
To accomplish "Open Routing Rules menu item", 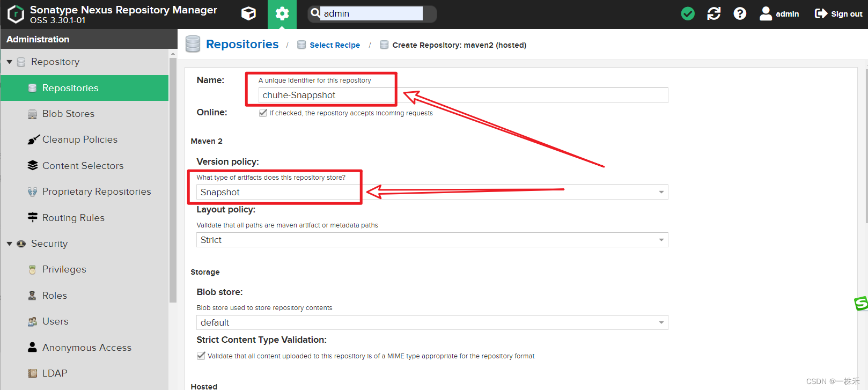I will [x=84, y=218].
